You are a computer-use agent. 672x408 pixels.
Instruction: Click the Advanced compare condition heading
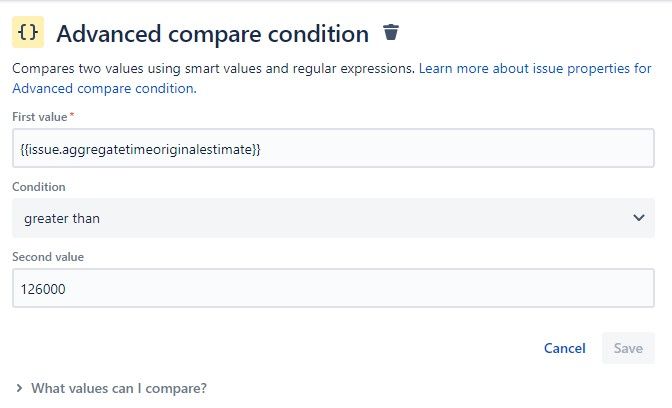pyautogui.click(x=212, y=33)
